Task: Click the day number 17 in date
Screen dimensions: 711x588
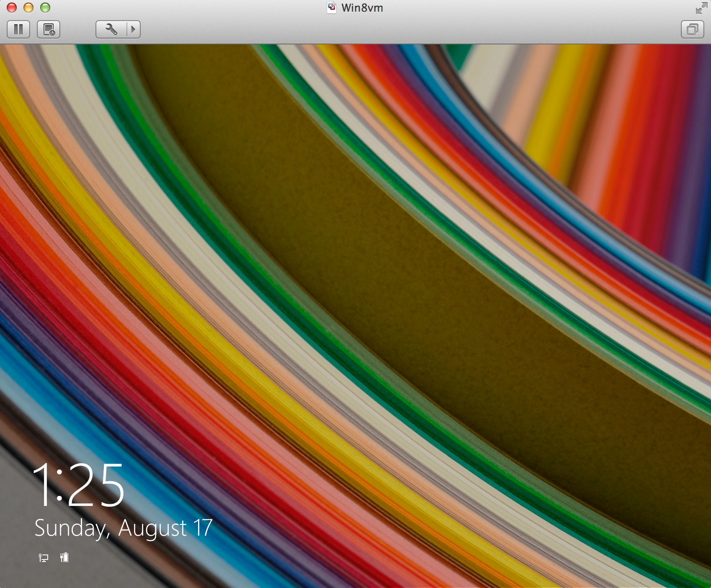Action: 203,528
